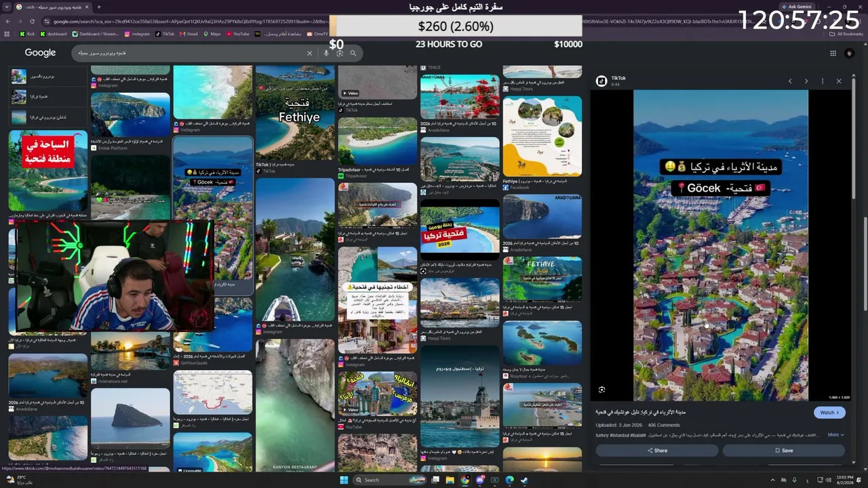Clear the Google search query

[x=310, y=53]
